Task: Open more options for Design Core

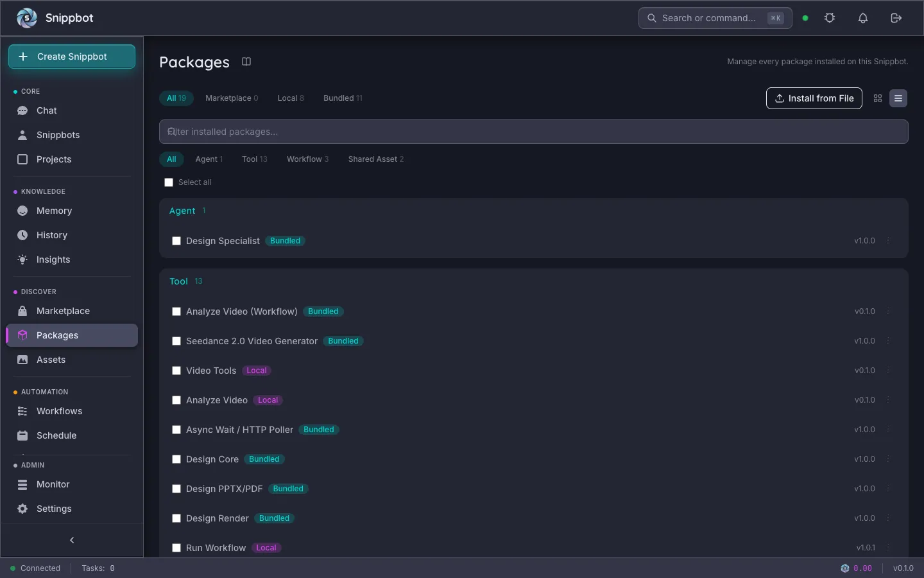Action: click(x=888, y=459)
